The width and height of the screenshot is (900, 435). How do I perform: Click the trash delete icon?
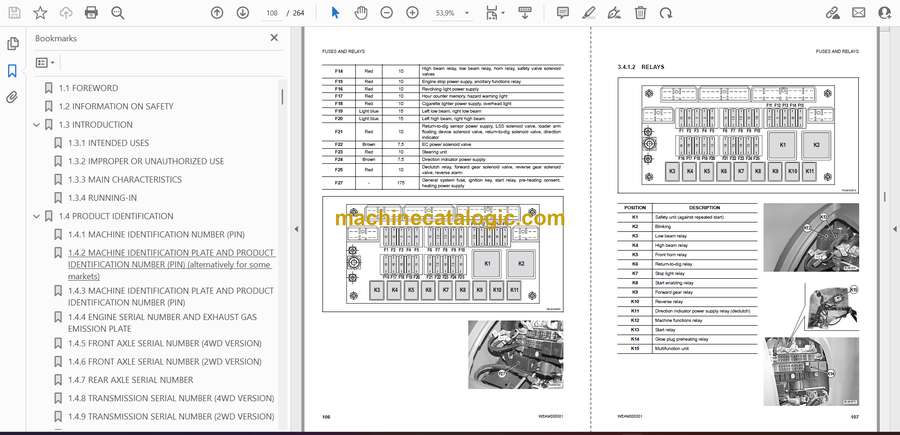tap(641, 13)
